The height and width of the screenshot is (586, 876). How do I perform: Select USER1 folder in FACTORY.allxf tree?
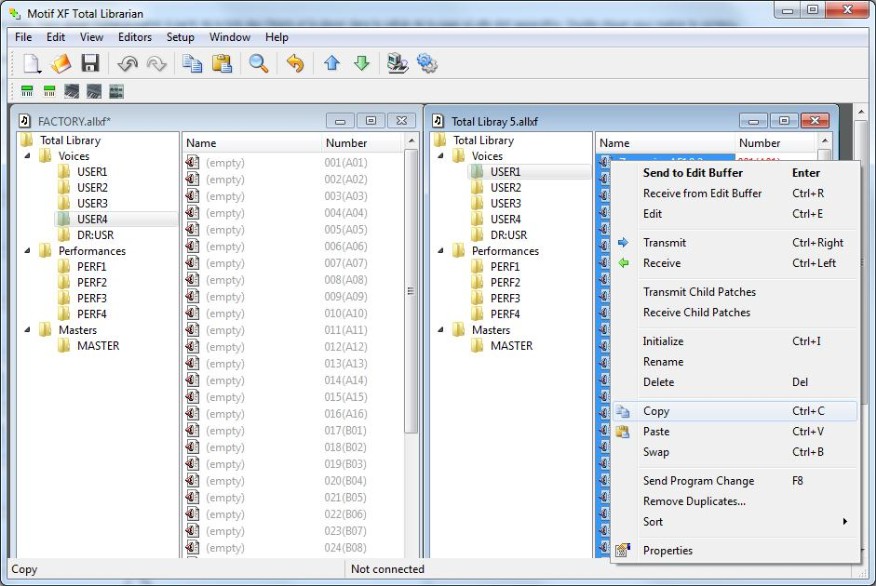click(92, 171)
